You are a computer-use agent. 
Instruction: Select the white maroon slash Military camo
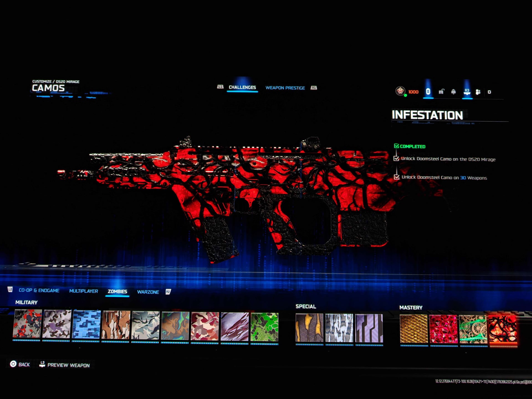(x=235, y=327)
